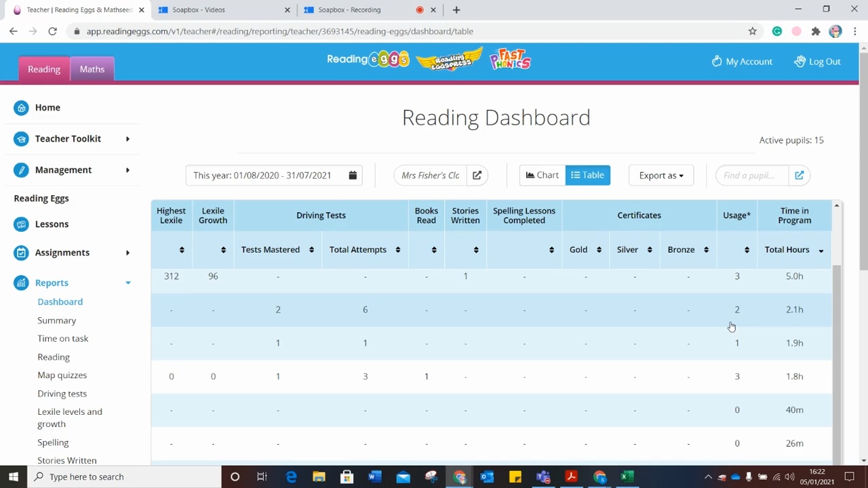Expand the Teacher Toolkit submenu arrow
This screenshot has height=488, width=868.
127,139
